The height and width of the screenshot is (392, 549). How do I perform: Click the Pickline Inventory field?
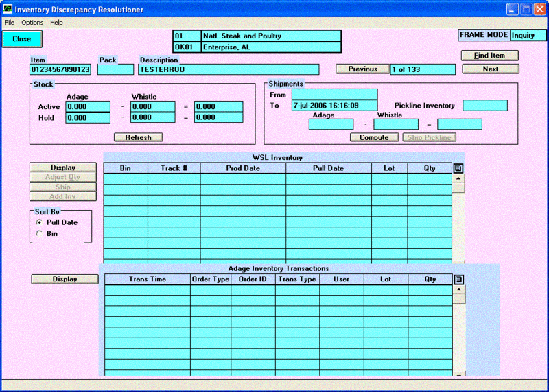click(x=485, y=106)
